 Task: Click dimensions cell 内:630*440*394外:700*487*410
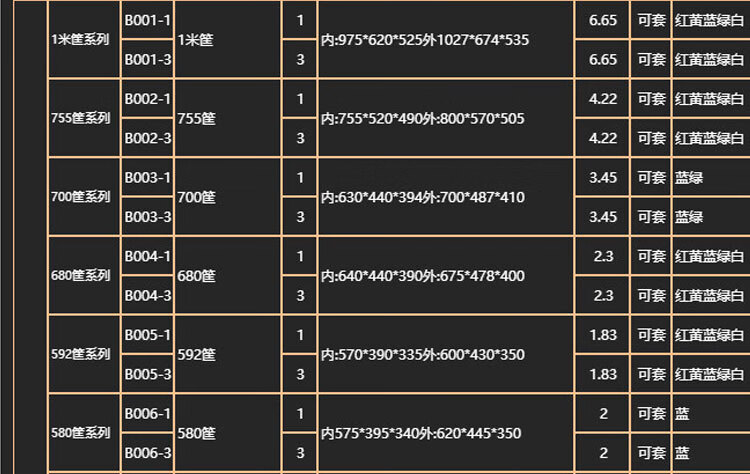(x=423, y=197)
